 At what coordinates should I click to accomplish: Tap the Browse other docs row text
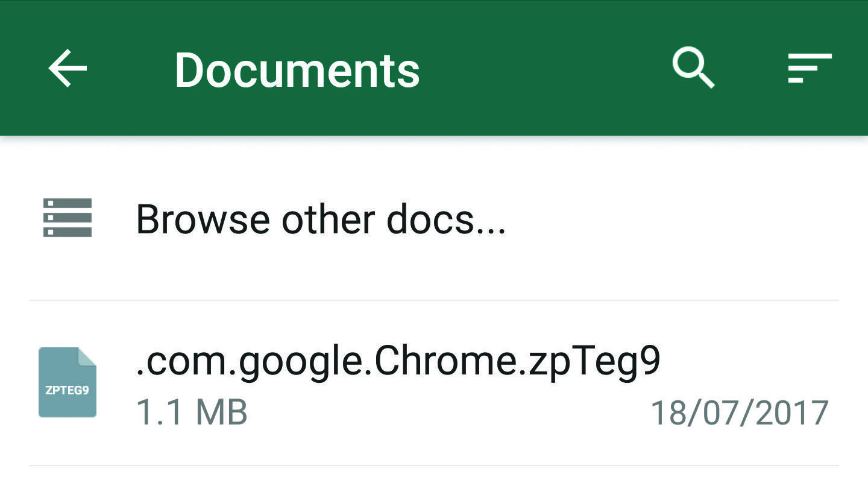pos(321,218)
